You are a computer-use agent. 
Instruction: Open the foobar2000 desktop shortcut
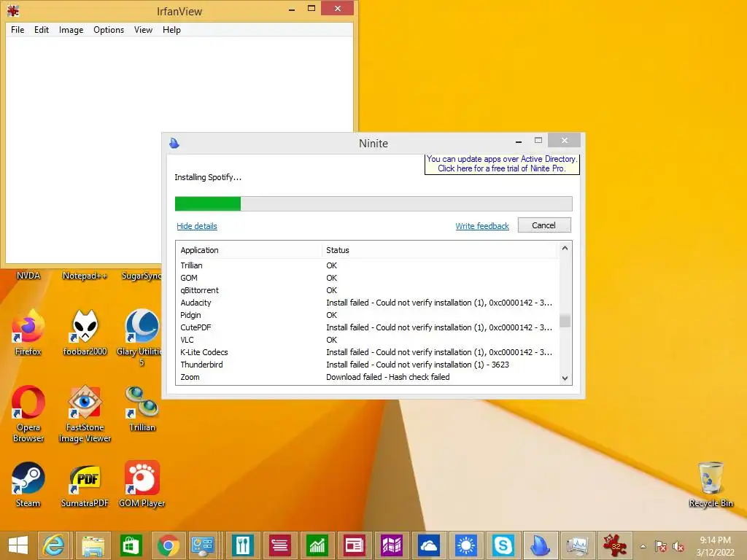85,332
